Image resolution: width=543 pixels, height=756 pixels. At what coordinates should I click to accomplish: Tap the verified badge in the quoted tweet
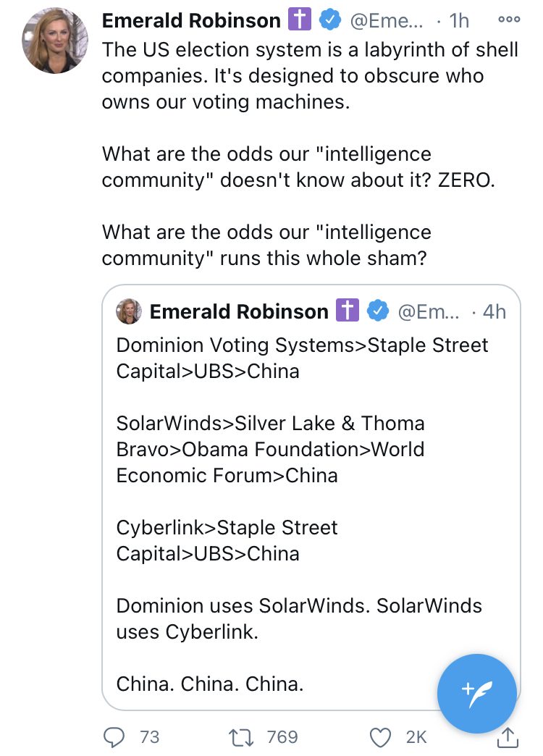click(x=377, y=311)
